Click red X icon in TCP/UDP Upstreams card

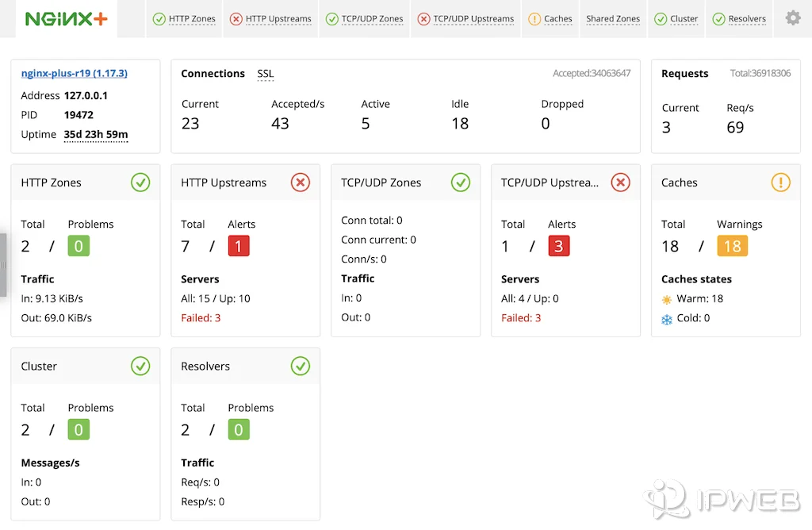tap(620, 182)
